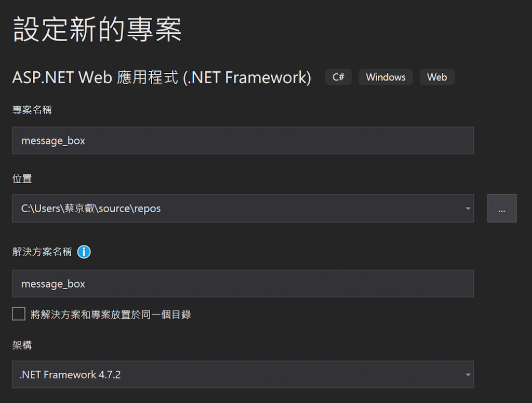The width and height of the screenshot is (532, 403).
Task: Click the project name field with message_box
Action: (x=243, y=140)
